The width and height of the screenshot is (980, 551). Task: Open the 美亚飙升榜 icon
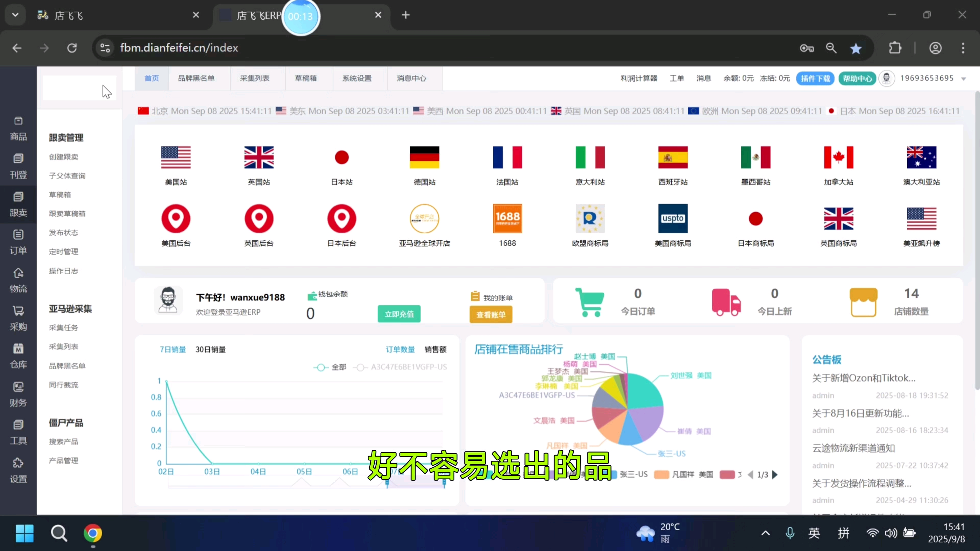pyautogui.click(x=921, y=219)
